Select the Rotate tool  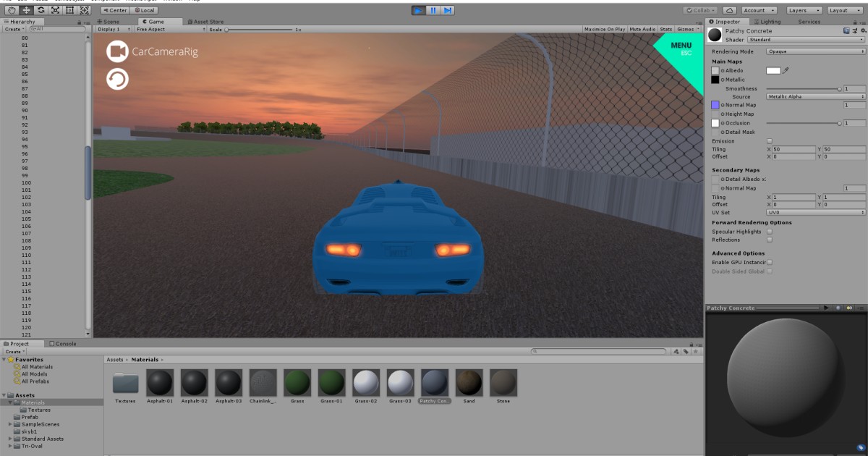(41, 9)
